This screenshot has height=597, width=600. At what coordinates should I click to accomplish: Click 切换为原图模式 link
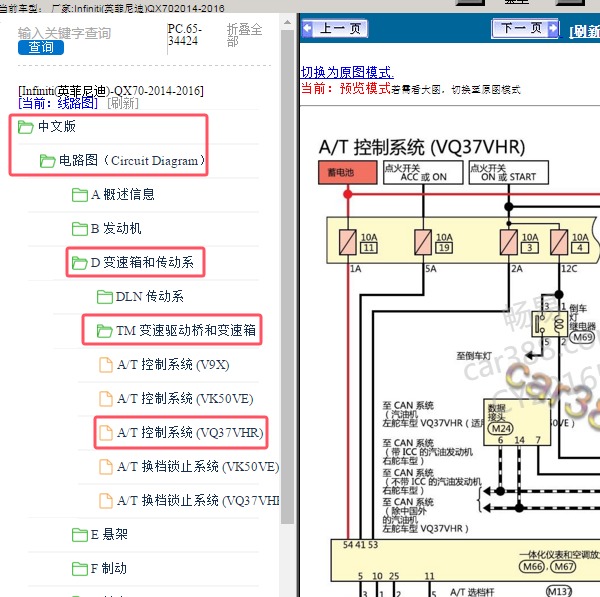[x=347, y=72]
